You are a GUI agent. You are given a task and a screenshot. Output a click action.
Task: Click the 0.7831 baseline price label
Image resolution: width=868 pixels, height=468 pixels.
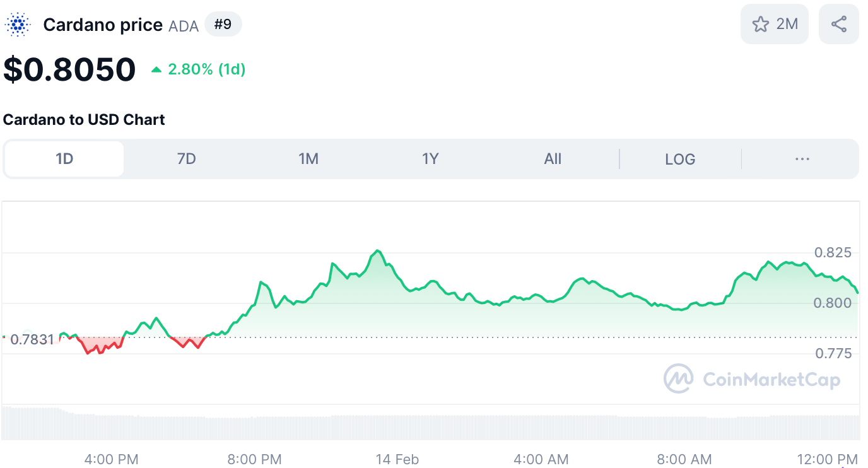(33, 339)
